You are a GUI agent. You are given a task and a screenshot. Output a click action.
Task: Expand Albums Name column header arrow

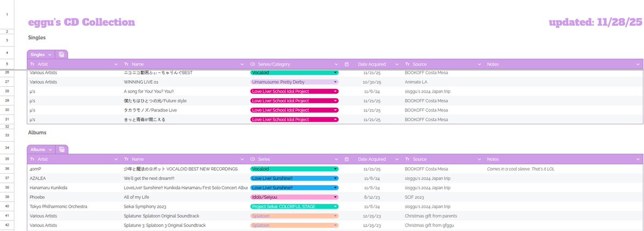coord(242,159)
